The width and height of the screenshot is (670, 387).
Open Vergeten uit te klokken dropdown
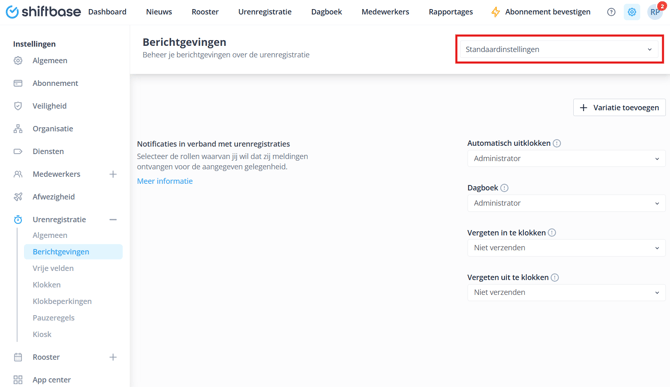(x=566, y=293)
